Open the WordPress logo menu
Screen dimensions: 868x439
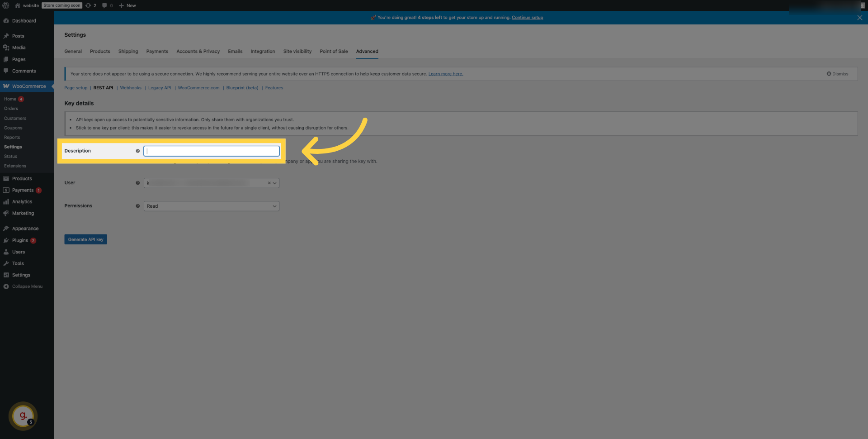point(6,5)
